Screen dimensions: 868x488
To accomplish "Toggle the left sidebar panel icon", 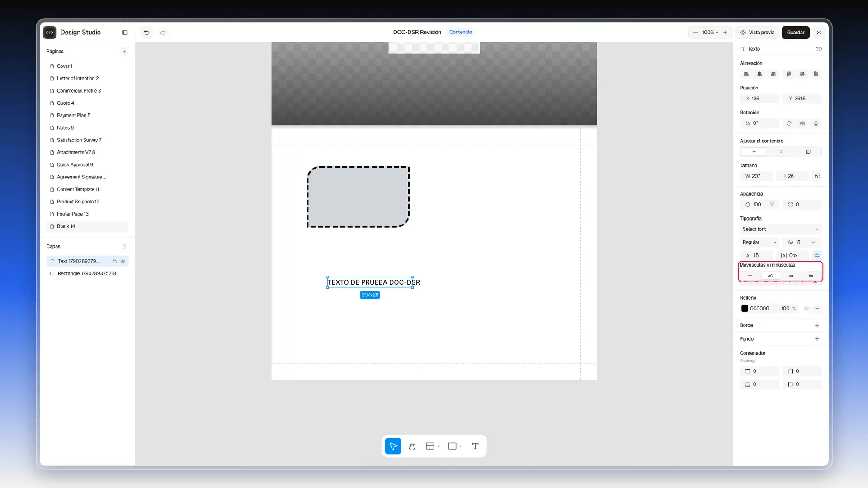I will tap(125, 33).
